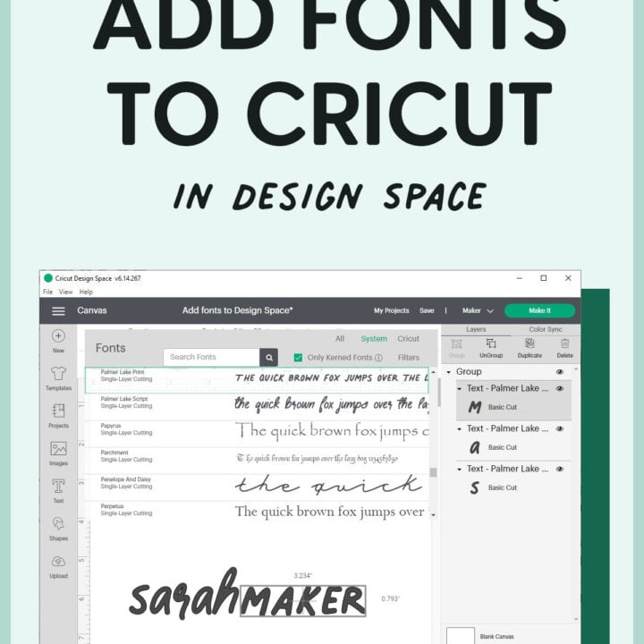Toggle Only Kerned Fonts checkbox
Screen dimensions: 644x644
click(x=298, y=358)
